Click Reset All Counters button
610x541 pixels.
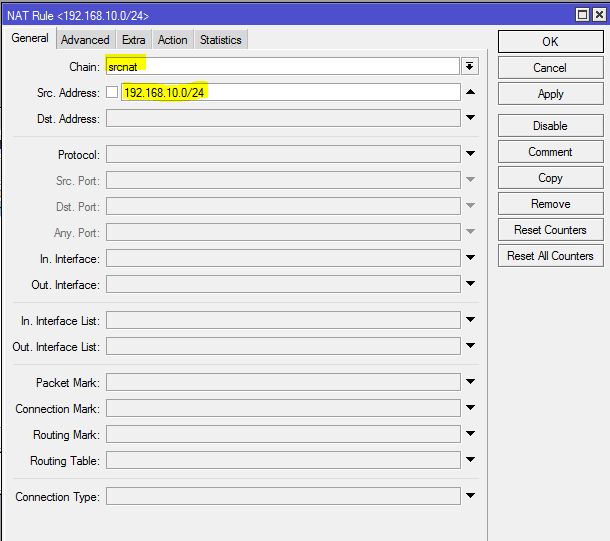point(550,256)
